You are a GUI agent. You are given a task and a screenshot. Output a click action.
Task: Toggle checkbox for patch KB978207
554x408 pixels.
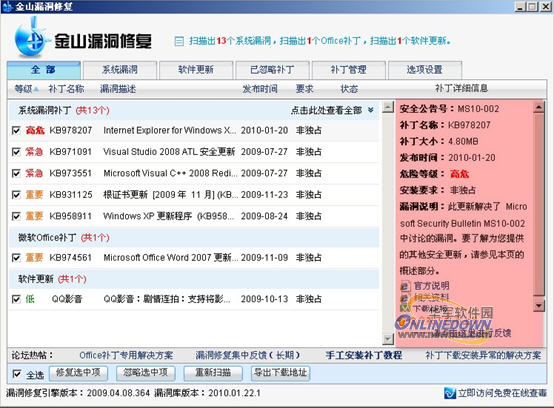coord(16,130)
